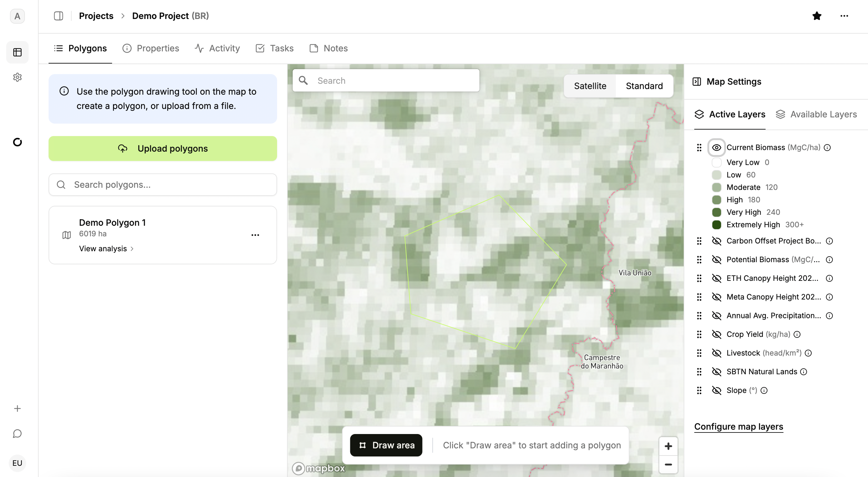Click the favorite star icon
Viewport: 868px width, 477px height.
click(x=816, y=16)
